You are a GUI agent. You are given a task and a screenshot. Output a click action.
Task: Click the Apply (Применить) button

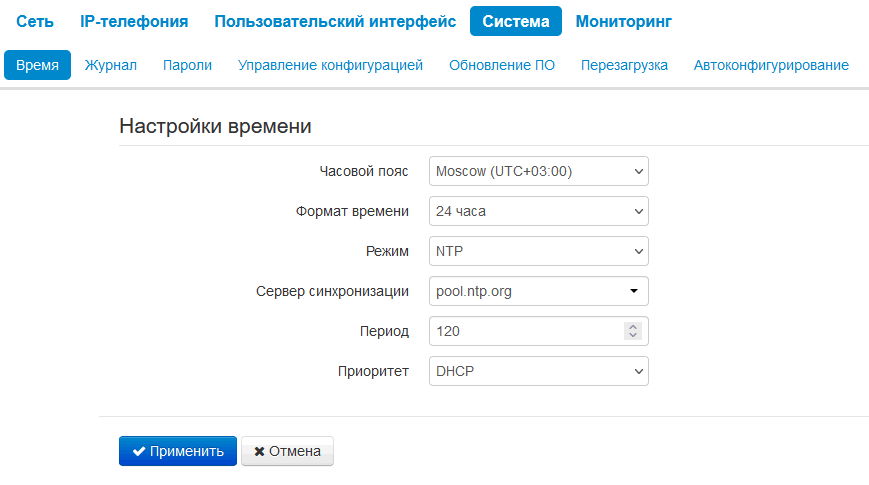pyautogui.click(x=178, y=451)
